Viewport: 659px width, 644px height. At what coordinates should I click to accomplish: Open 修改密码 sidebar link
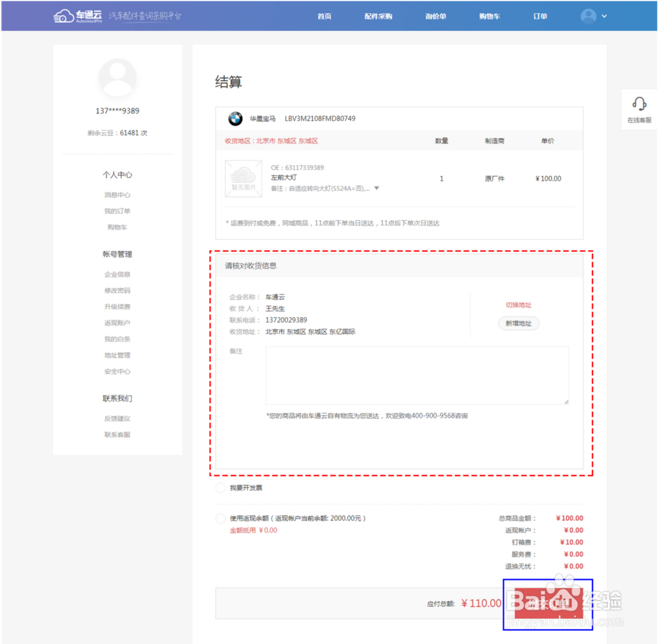coord(117,291)
